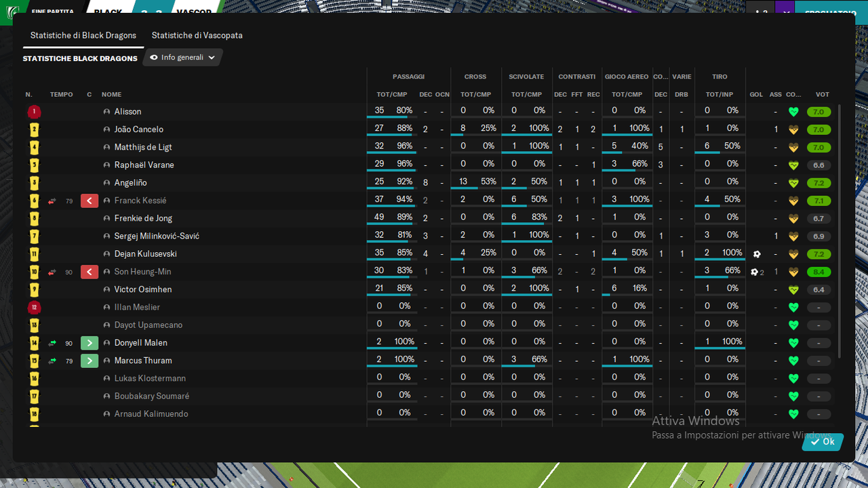Select the player name João Cancelo
868x488 pixels.
click(138, 129)
